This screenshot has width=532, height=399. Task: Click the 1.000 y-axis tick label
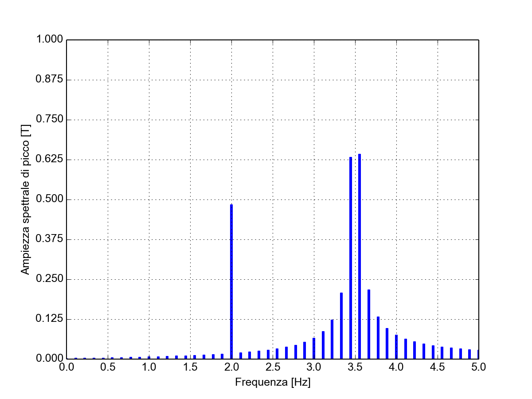49,40
